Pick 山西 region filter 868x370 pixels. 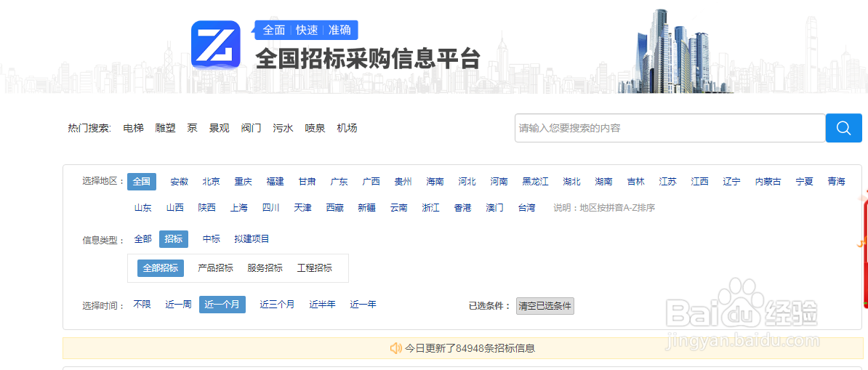click(x=175, y=209)
